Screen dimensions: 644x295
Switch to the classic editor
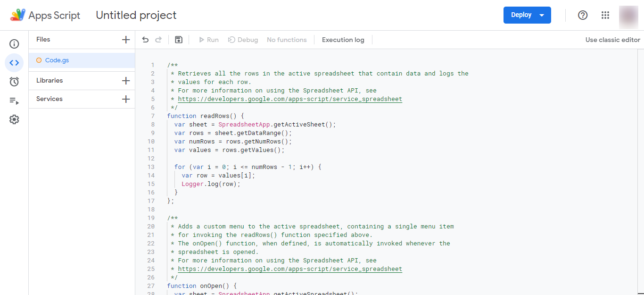click(612, 40)
